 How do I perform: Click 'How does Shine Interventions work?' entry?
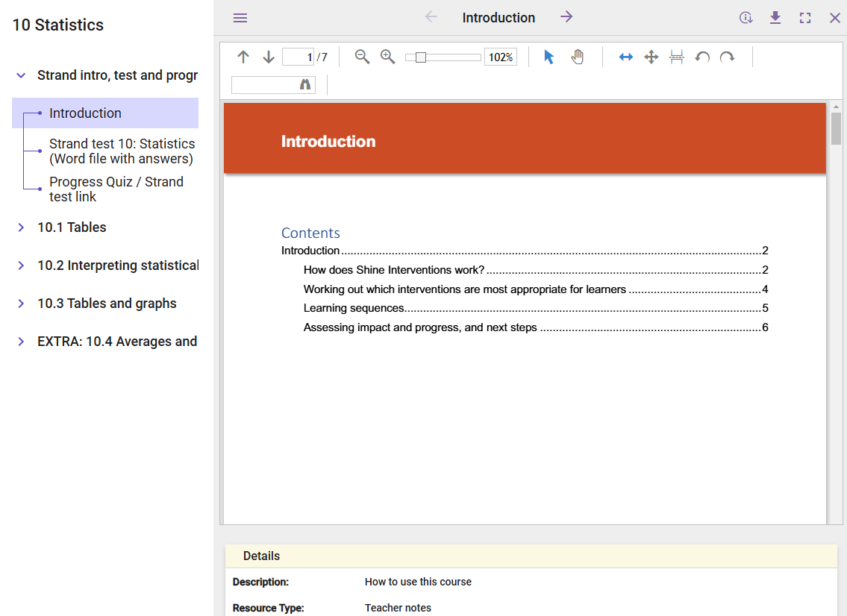[x=394, y=270]
